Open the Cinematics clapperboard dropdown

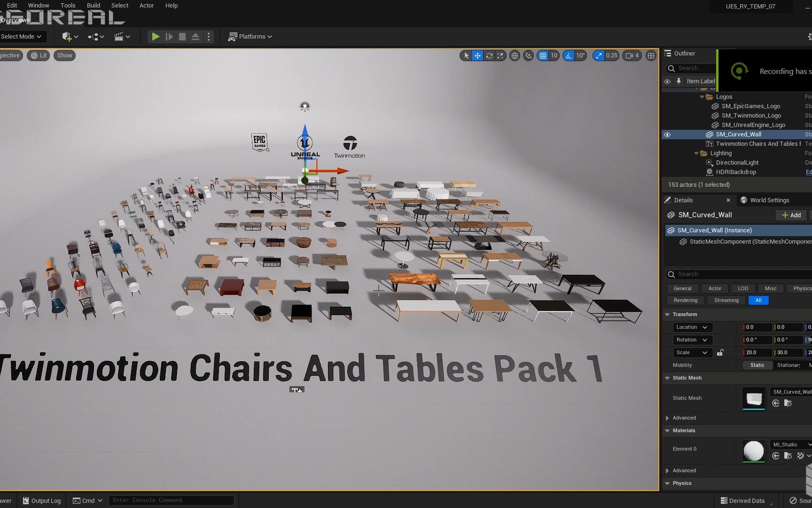pyautogui.click(x=122, y=36)
